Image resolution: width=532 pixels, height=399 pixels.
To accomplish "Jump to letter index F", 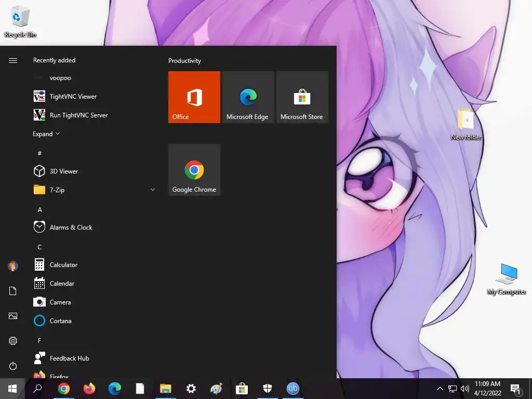I will pos(39,340).
